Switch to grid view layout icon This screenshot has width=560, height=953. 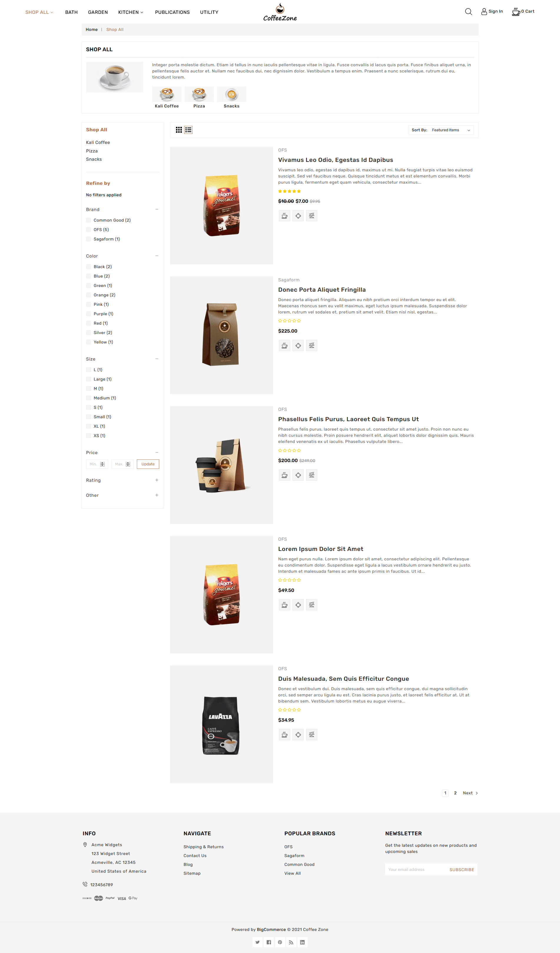click(179, 130)
